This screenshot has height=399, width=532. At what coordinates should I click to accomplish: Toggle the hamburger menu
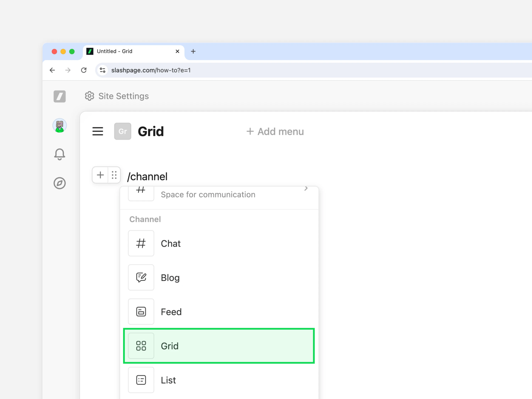(x=98, y=131)
